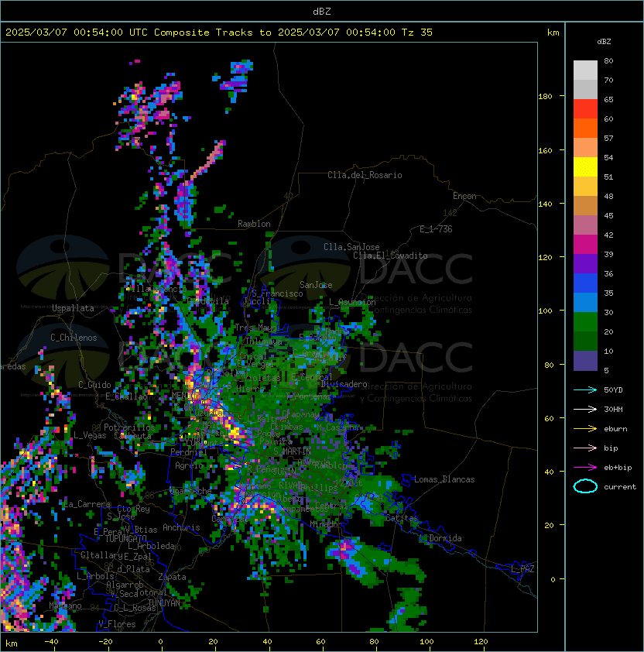Click the cyan 50YD arrow in legend

point(585,390)
